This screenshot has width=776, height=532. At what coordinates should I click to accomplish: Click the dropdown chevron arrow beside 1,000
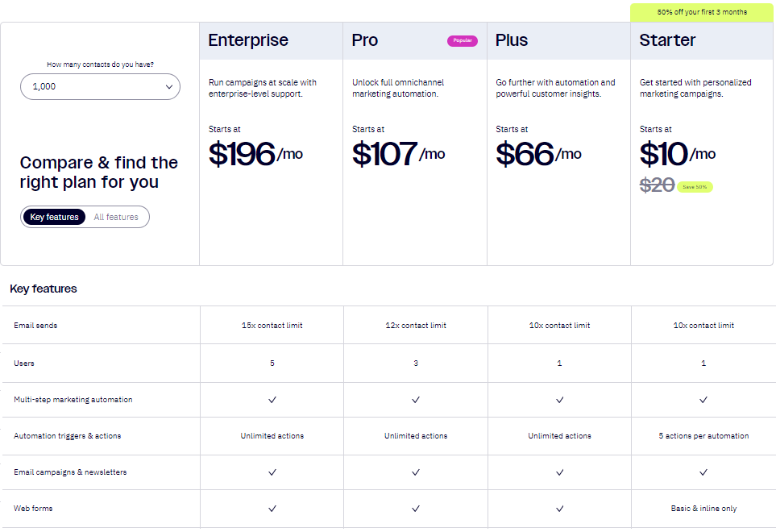169,86
